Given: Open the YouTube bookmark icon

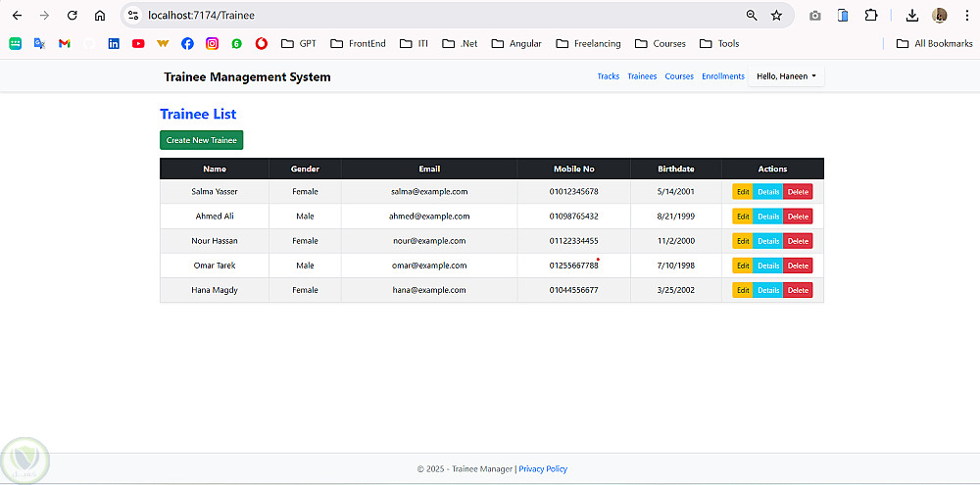Looking at the screenshot, I should (138, 43).
